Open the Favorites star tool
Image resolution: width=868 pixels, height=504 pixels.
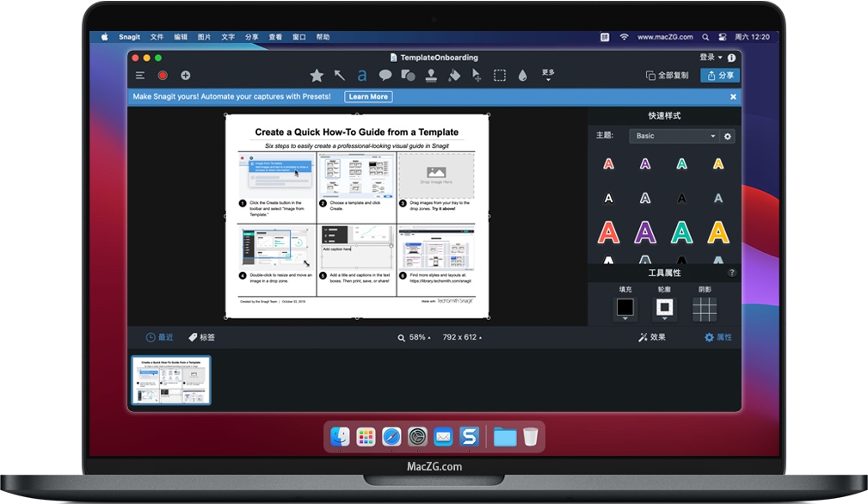coord(317,75)
